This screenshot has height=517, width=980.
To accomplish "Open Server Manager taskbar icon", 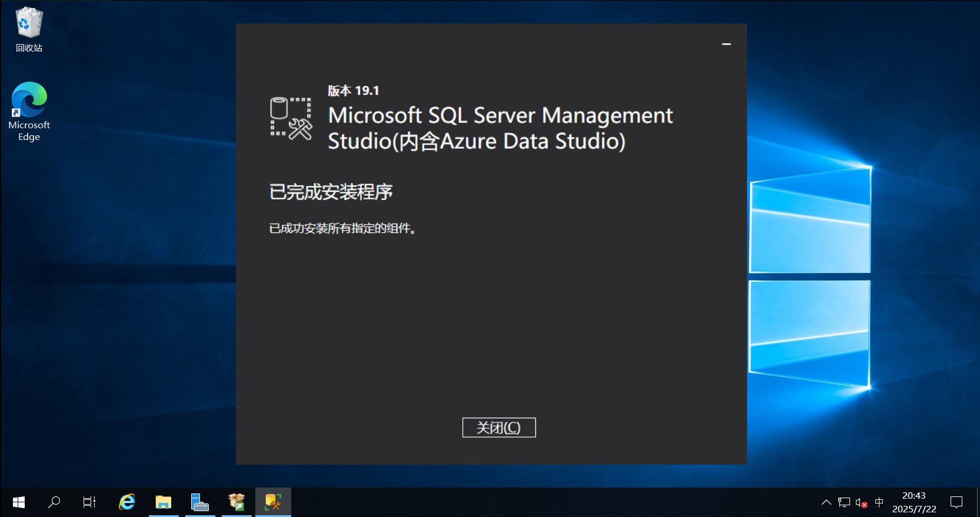I will pos(200,502).
